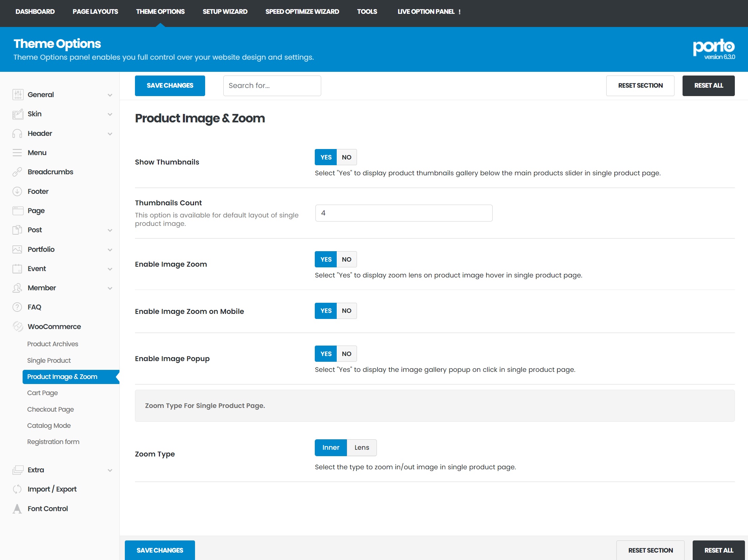Set Show Thumbnails to NO
This screenshot has width=748, height=560.
coord(346,157)
